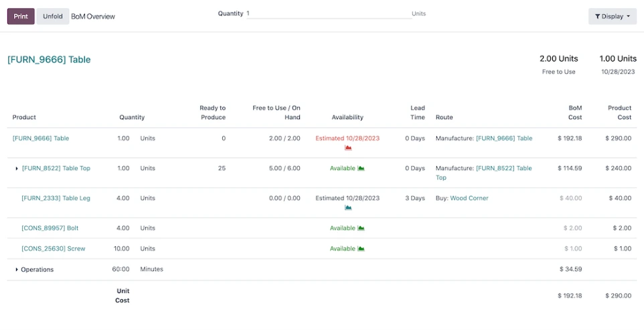Viewport: 644px width, 330px height.
Task: Open the [CONS_25630] Screw product link
Action: [54, 249]
